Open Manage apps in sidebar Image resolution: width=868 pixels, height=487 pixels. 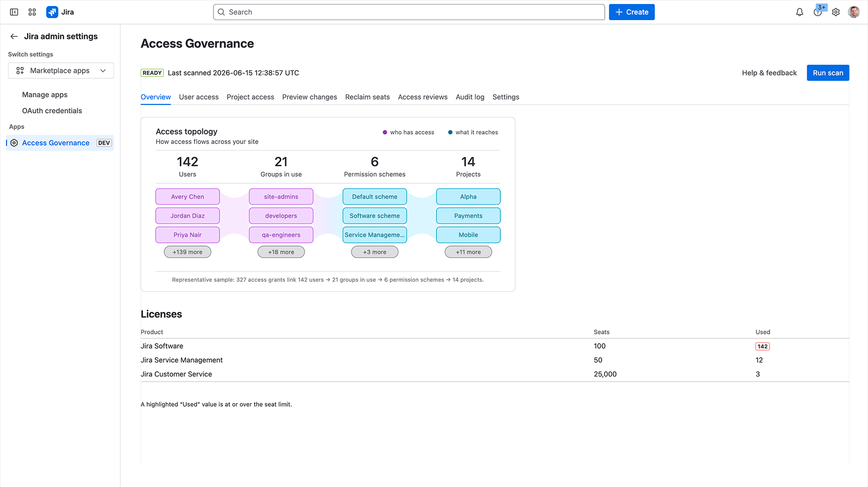[x=45, y=95]
